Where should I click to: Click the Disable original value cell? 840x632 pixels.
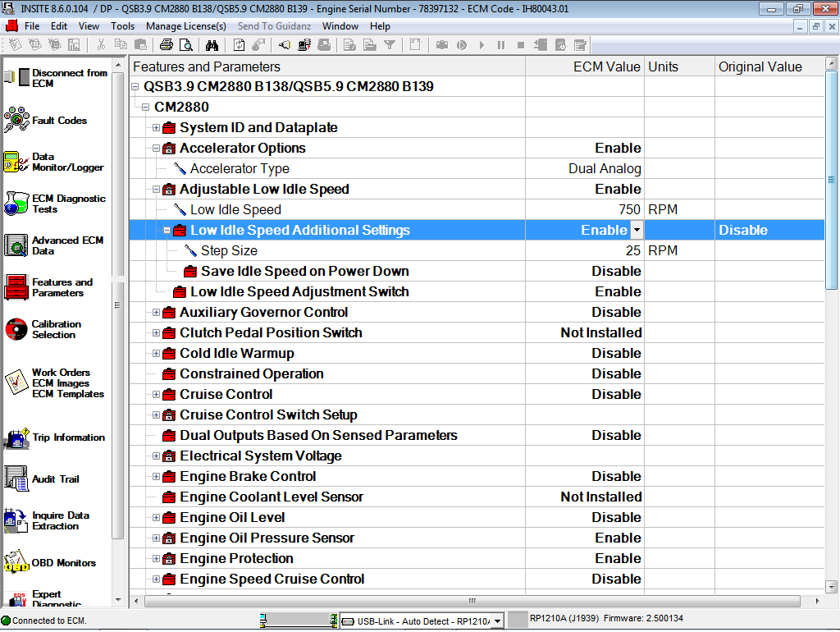point(769,230)
